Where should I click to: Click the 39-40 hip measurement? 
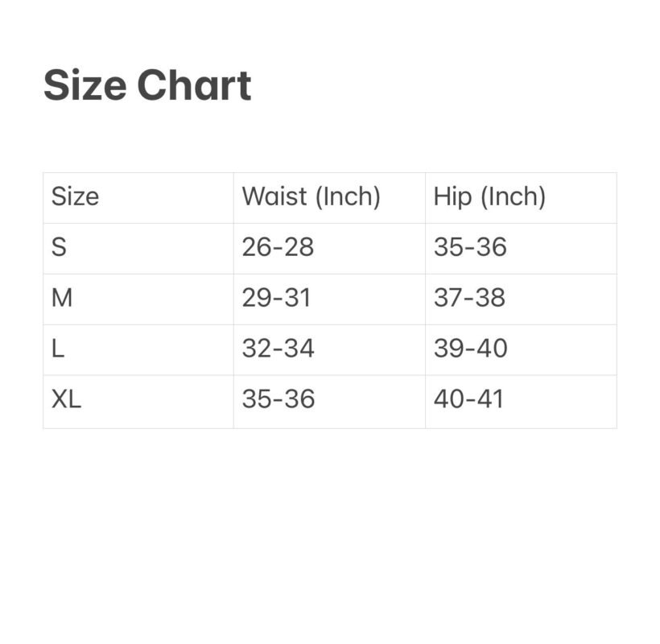click(x=470, y=349)
